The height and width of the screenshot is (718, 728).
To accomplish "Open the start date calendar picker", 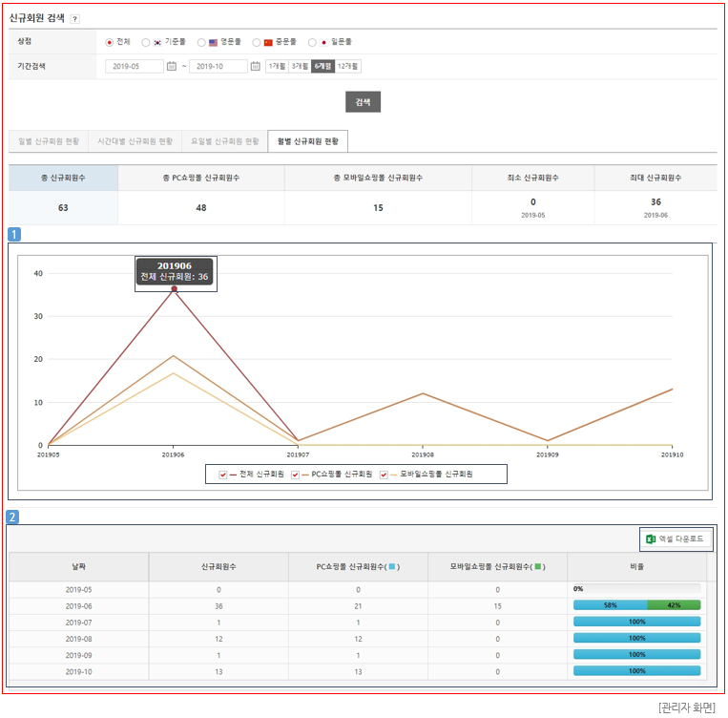I will tap(172, 67).
